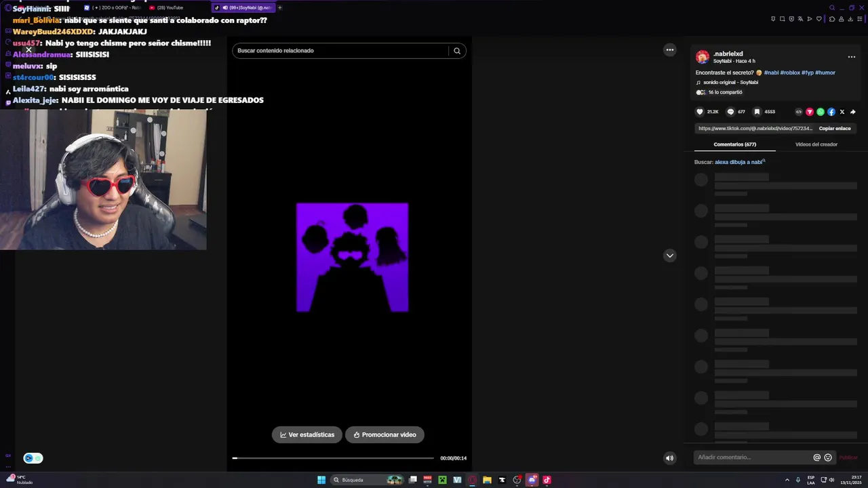This screenshot has width=868, height=488.
Task: Open the #roblox hashtag link
Action: click(790, 73)
